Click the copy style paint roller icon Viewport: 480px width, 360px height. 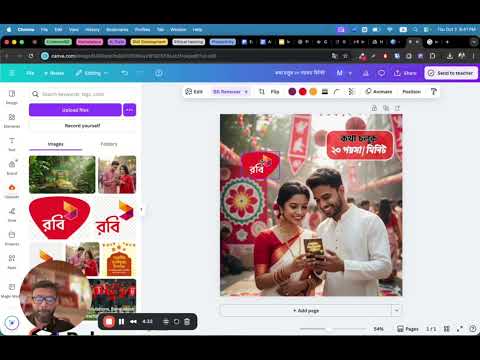coord(433,91)
